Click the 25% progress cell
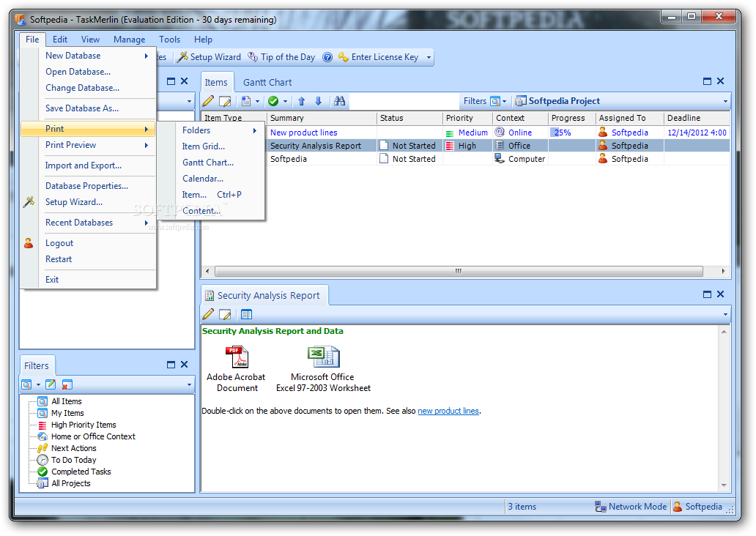756x536 pixels. [x=571, y=133]
